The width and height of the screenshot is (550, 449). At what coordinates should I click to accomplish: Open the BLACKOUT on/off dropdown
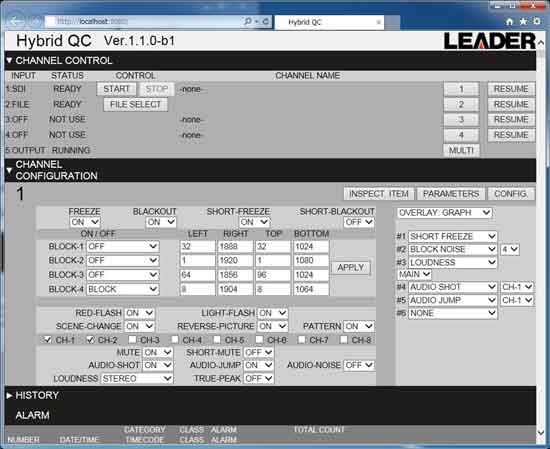(x=161, y=222)
